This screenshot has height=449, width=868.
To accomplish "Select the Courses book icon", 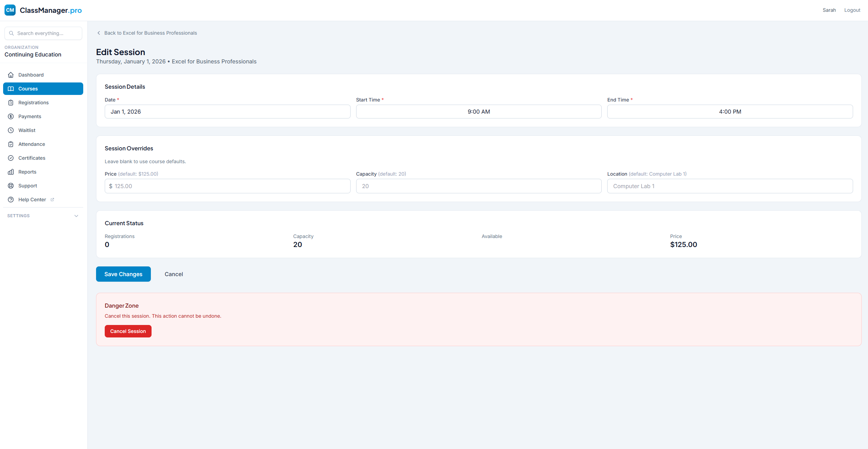I will coord(11,89).
